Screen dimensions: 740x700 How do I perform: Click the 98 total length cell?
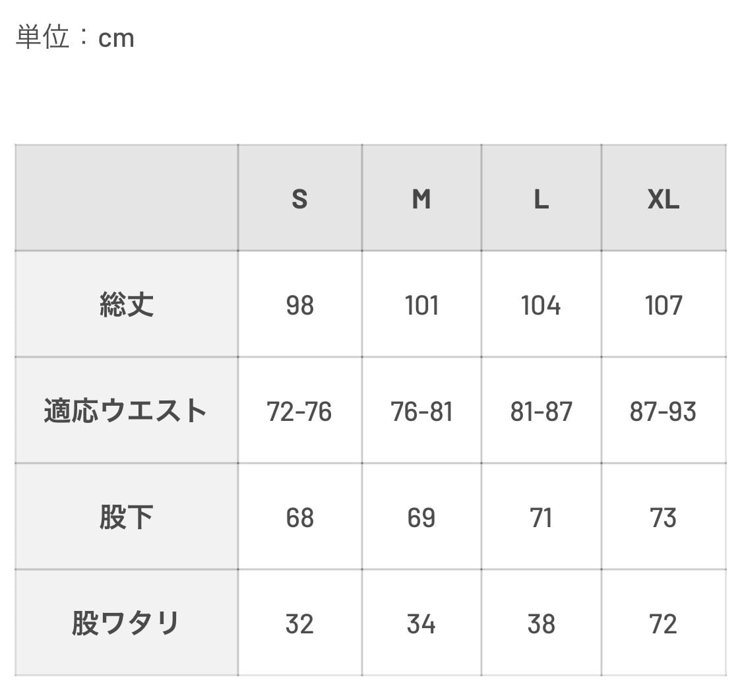click(299, 305)
